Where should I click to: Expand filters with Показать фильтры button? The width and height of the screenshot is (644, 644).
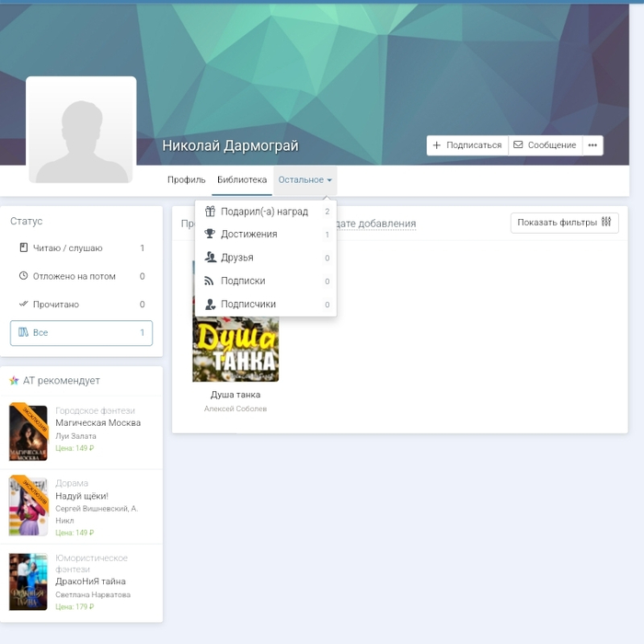[564, 223]
